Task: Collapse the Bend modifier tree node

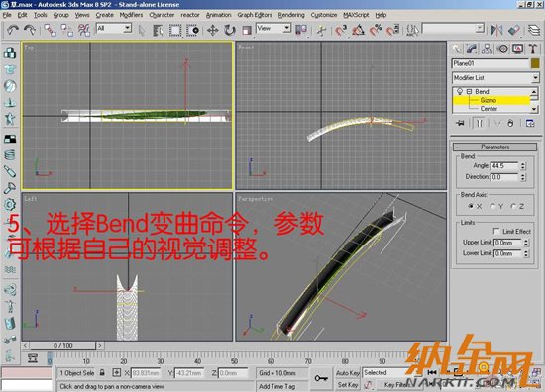Action: click(469, 92)
